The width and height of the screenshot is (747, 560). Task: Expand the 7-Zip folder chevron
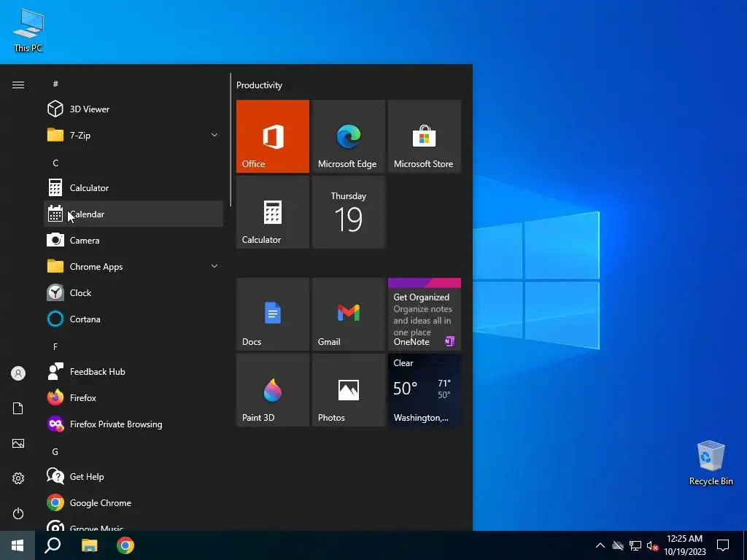tap(214, 135)
